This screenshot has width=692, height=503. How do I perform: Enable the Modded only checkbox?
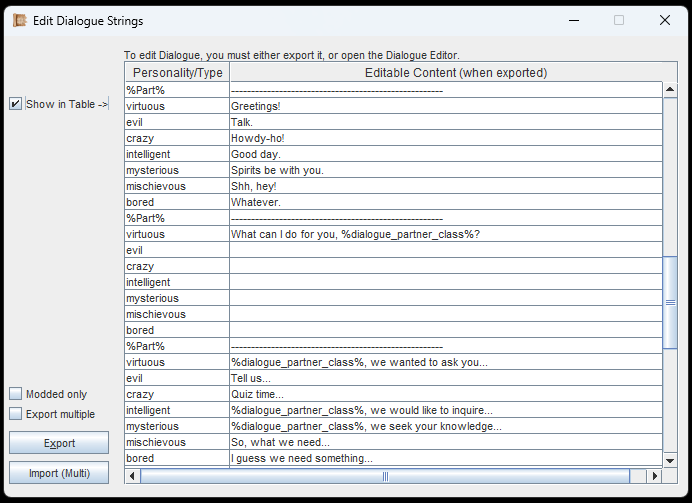tap(15, 394)
